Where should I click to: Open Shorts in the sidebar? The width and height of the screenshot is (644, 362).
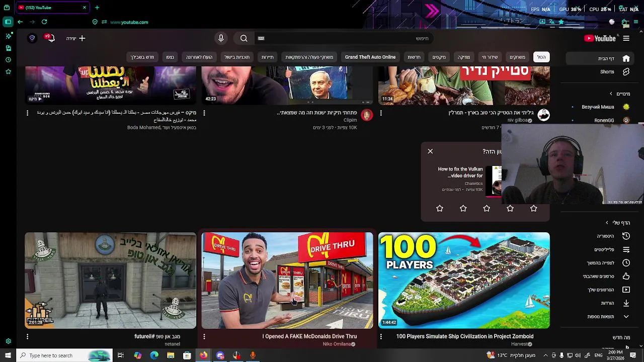pyautogui.click(x=599, y=72)
